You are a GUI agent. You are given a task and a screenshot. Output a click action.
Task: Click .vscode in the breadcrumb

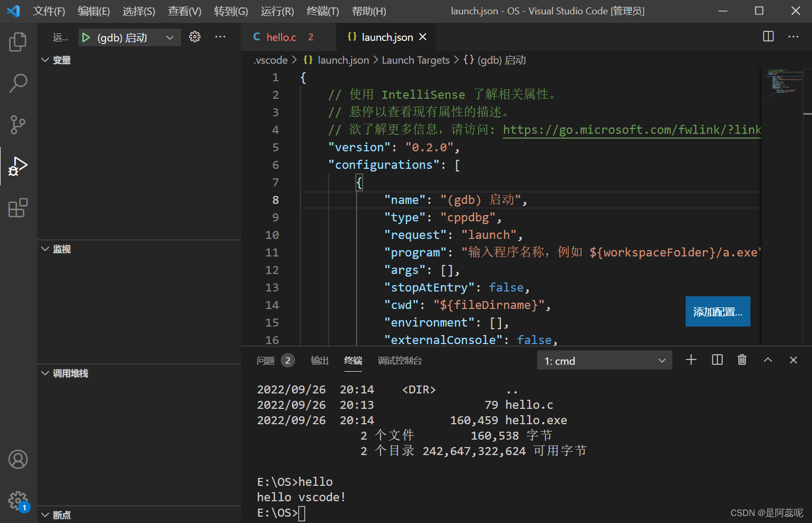[x=271, y=60]
